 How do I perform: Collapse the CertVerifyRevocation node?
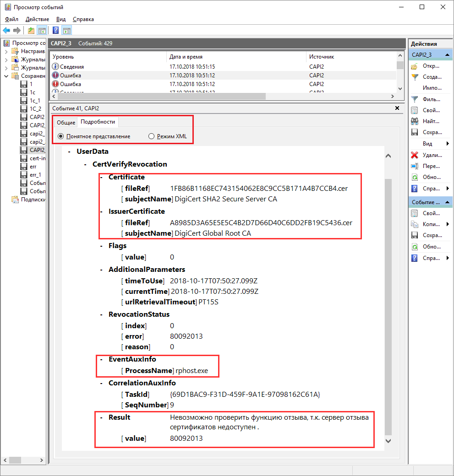pyautogui.click(x=85, y=164)
